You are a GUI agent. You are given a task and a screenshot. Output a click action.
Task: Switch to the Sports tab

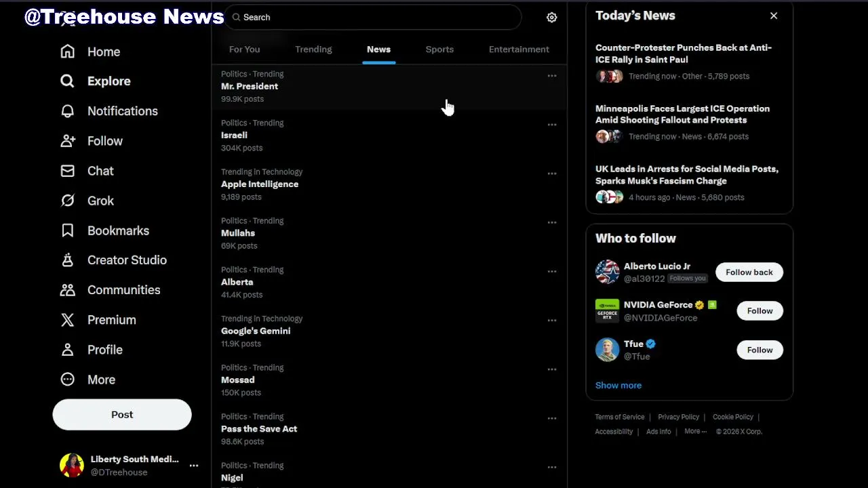(439, 49)
